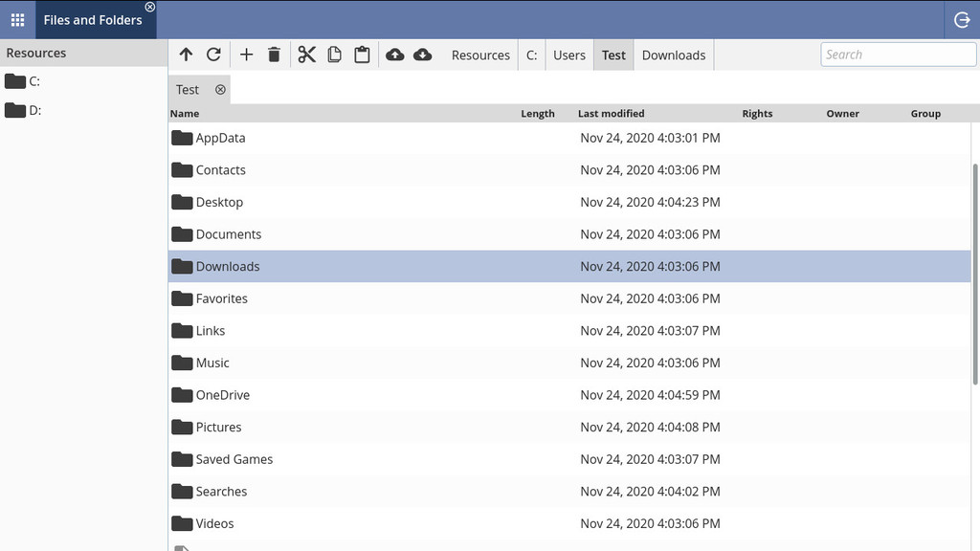Cut files using the scissors icon
This screenshot has height=551, width=980.
[x=306, y=55]
